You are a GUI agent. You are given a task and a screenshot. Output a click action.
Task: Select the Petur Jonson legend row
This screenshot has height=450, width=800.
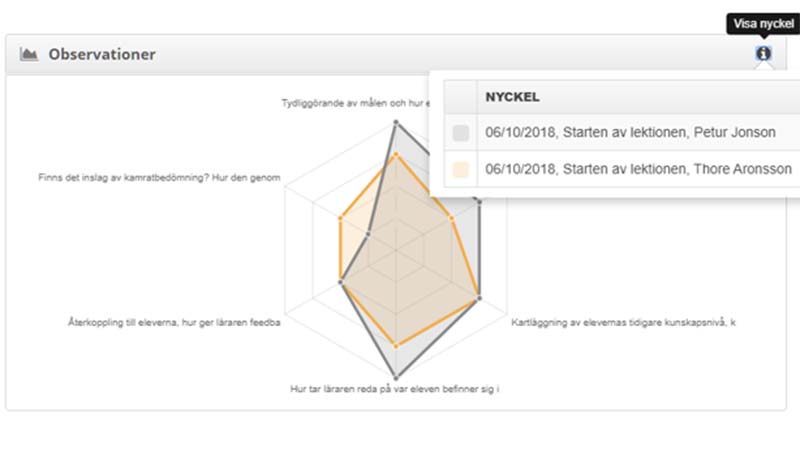tap(622, 133)
